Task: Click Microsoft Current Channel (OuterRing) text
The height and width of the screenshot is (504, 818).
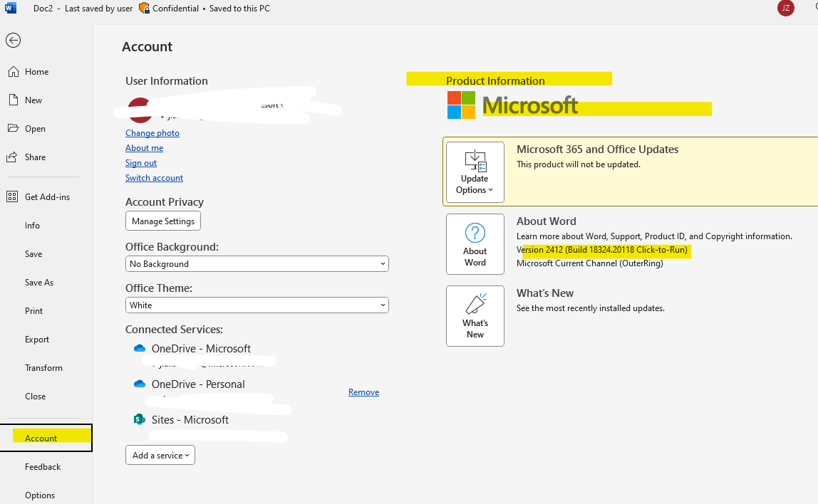Action: [589, 263]
